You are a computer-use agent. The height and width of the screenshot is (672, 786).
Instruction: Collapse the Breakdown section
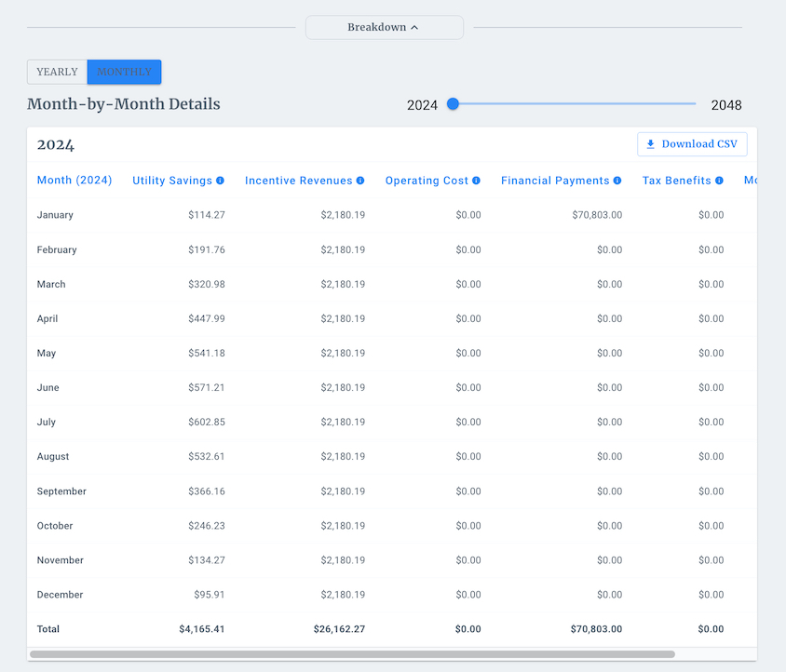click(384, 28)
